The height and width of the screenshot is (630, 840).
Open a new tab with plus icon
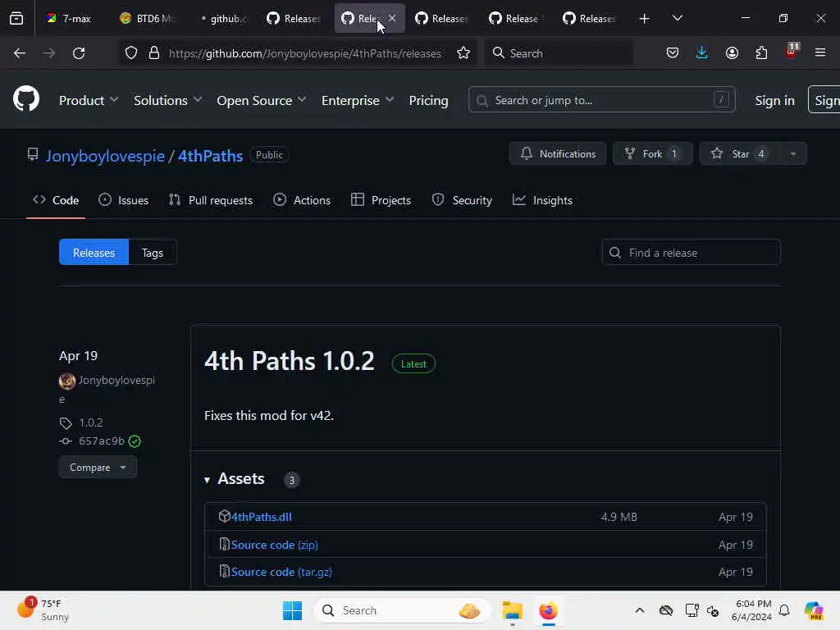tap(645, 19)
